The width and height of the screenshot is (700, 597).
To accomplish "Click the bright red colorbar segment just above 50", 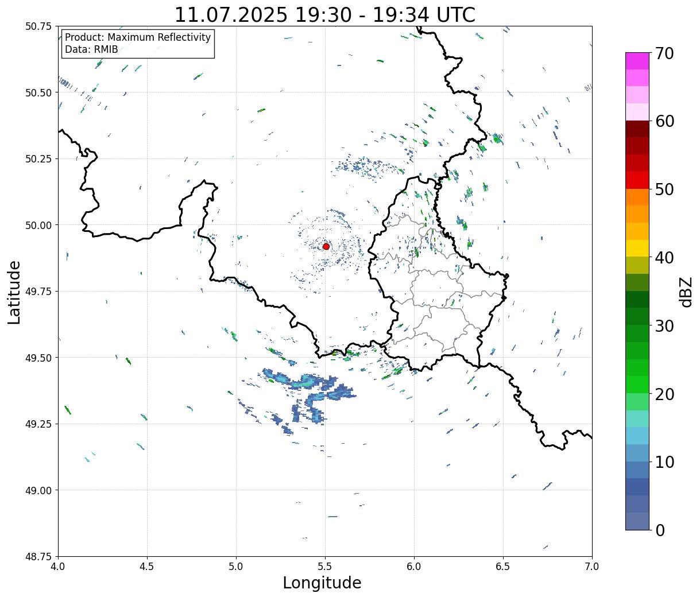I will (x=637, y=180).
